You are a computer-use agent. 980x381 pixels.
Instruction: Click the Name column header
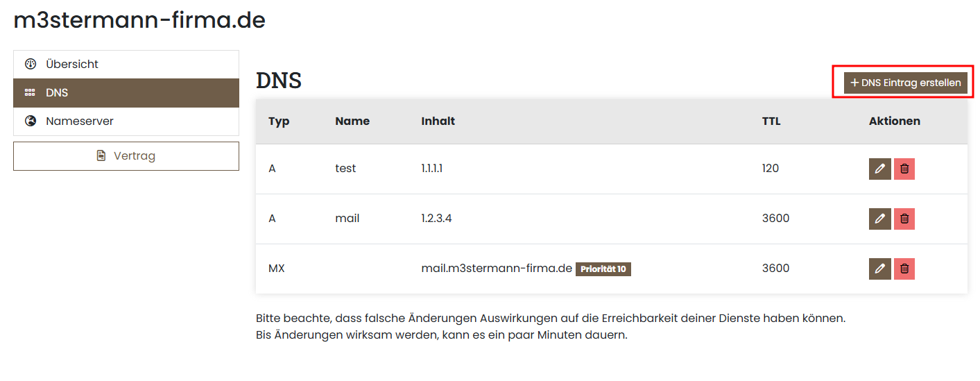(352, 121)
